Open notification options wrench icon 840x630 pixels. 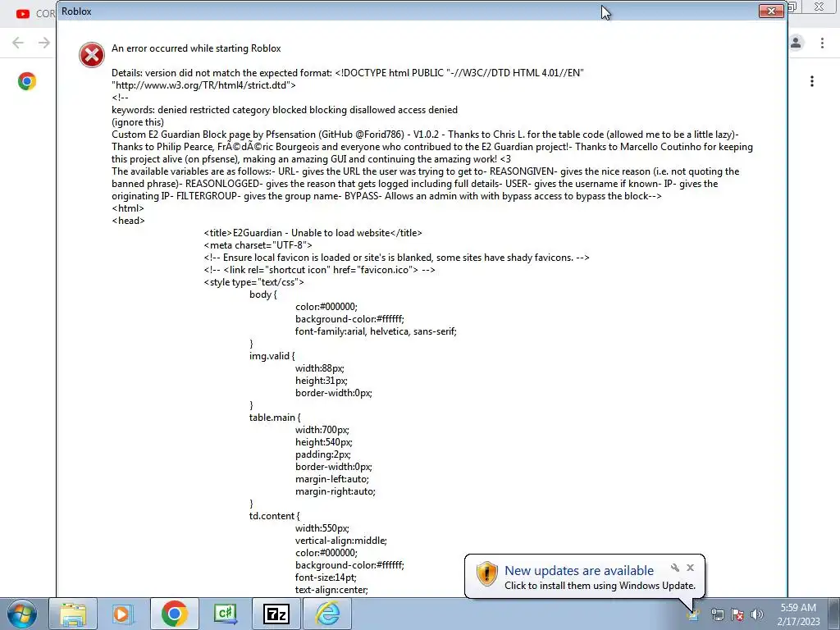point(675,568)
